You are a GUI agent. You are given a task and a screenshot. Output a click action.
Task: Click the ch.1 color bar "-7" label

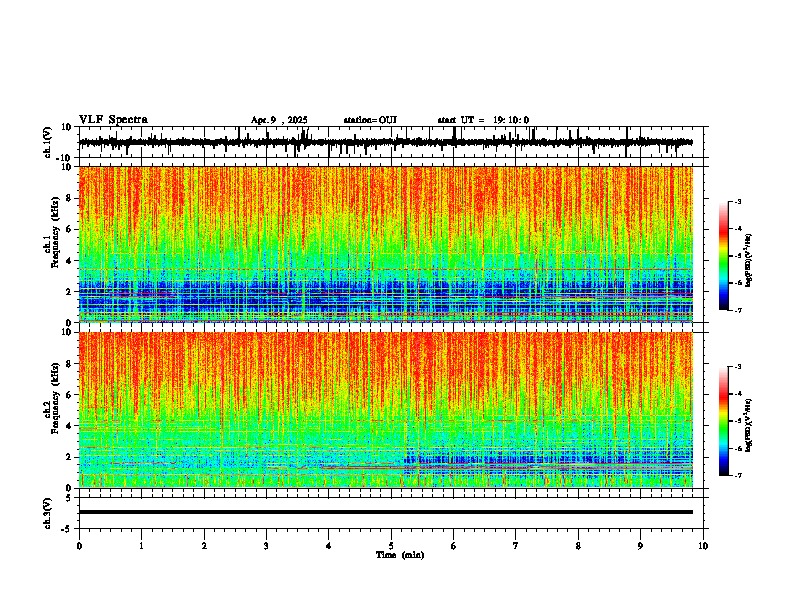point(738,310)
